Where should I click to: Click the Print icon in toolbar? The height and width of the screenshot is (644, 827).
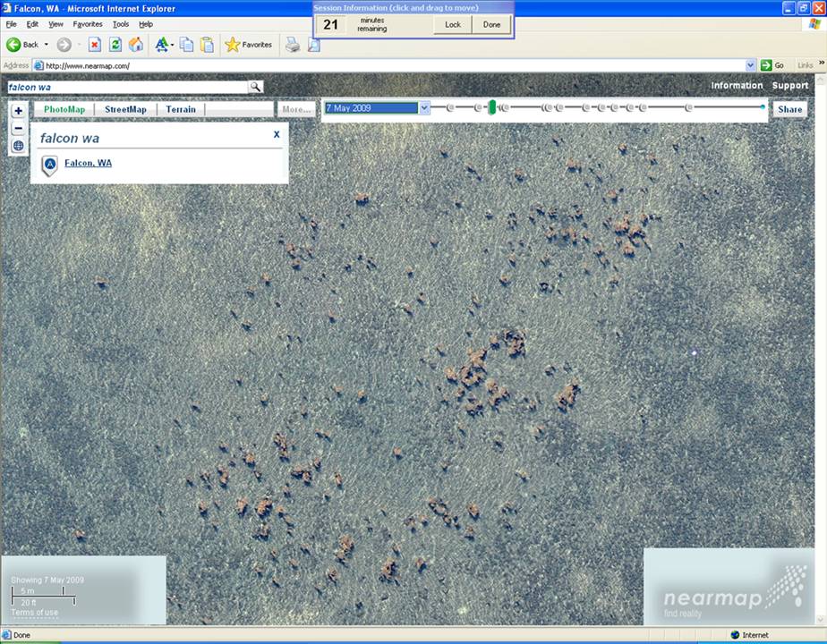[292, 45]
